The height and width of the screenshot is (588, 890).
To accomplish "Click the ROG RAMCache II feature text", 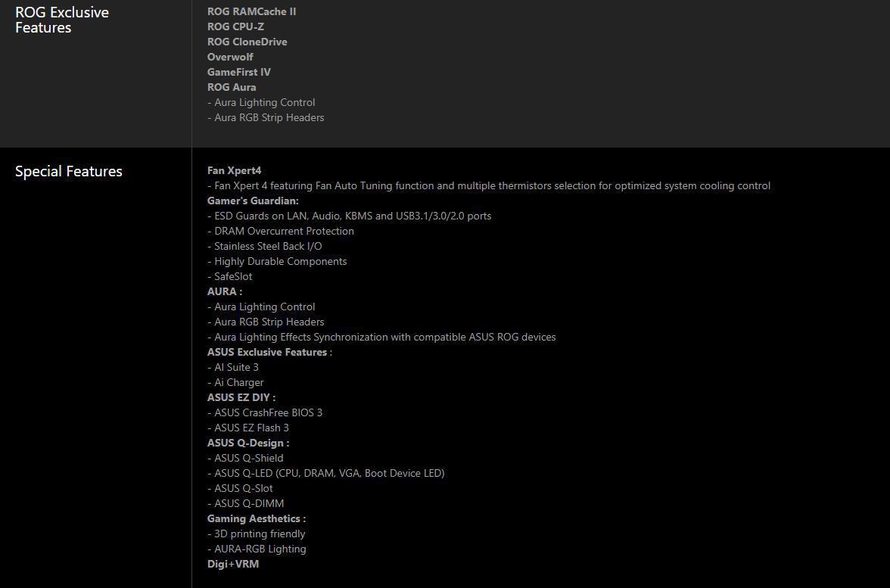I will [251, 11].
